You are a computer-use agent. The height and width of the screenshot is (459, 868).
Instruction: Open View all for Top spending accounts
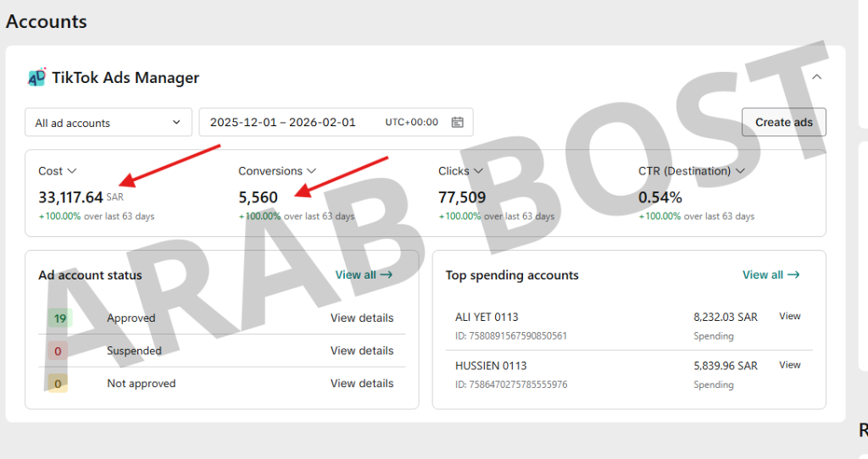[771, 275]
